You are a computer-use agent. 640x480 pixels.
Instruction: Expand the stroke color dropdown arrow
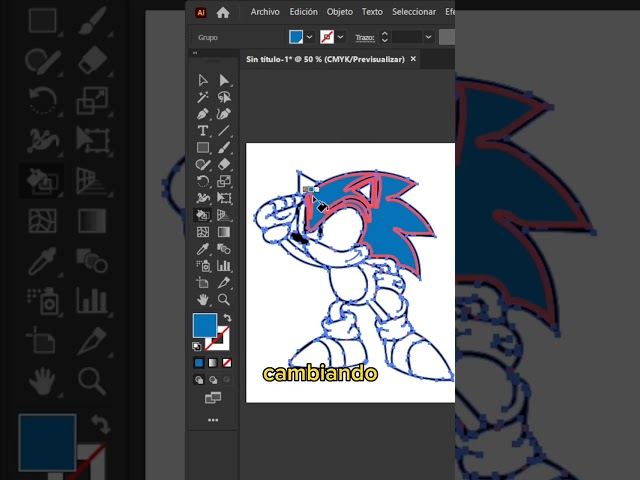point(340,37)
